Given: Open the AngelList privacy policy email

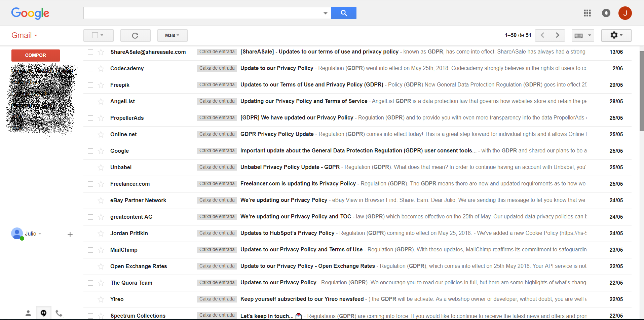Looking at the screenshot, I should (304, 101).
